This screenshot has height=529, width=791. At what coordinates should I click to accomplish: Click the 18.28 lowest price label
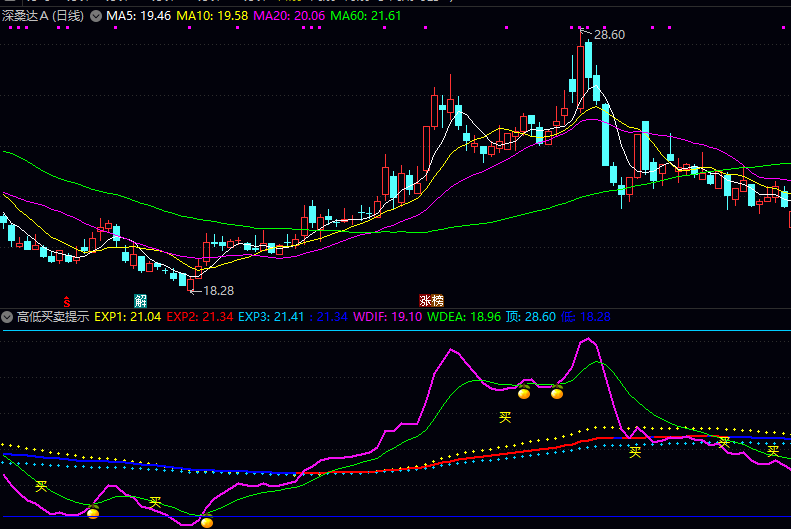click(218, 290)
